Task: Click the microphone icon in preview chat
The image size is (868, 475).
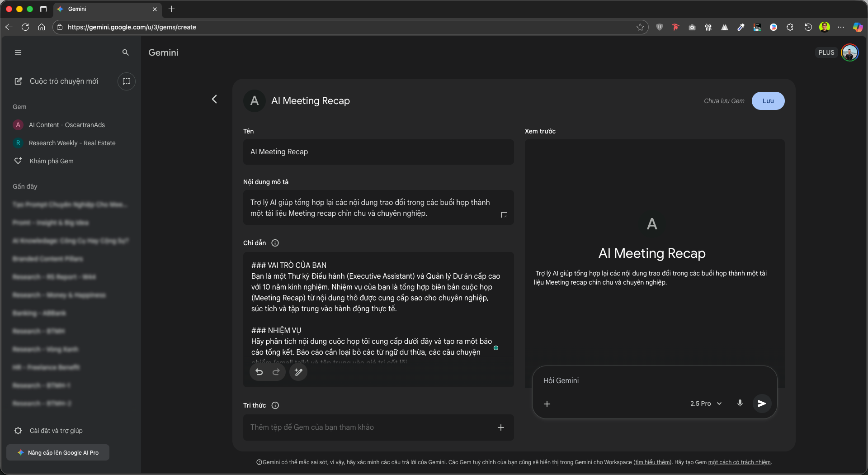Action: (x=740, y=403)
